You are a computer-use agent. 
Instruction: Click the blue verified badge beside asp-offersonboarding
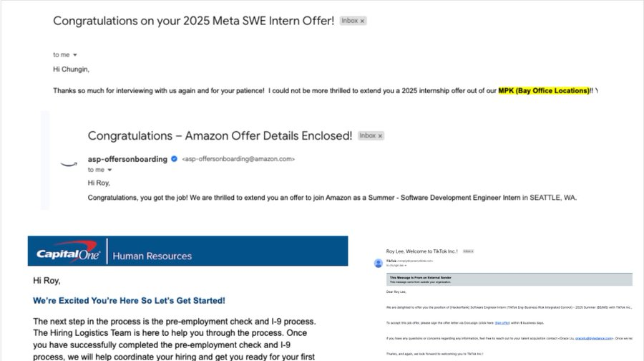point(174,159)
